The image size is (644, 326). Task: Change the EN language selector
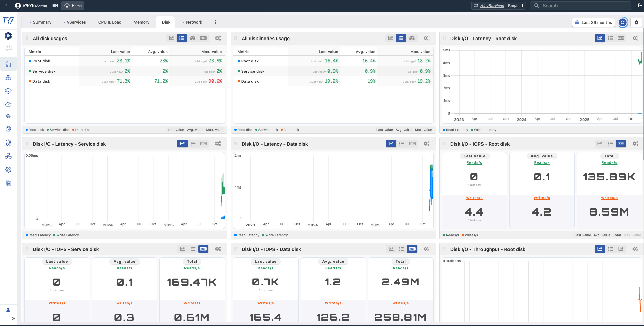pos(55,6)
